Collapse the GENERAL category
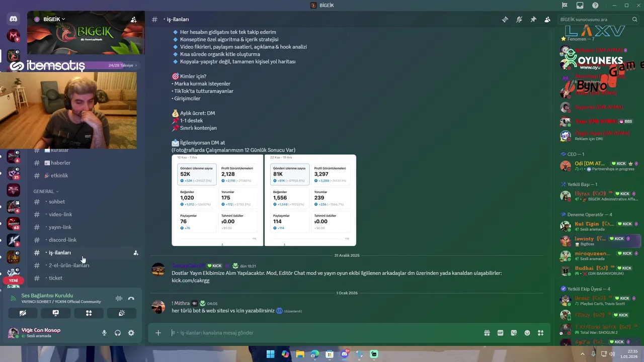The height and width of the screenshot is (362, 644). pos(46,192)
